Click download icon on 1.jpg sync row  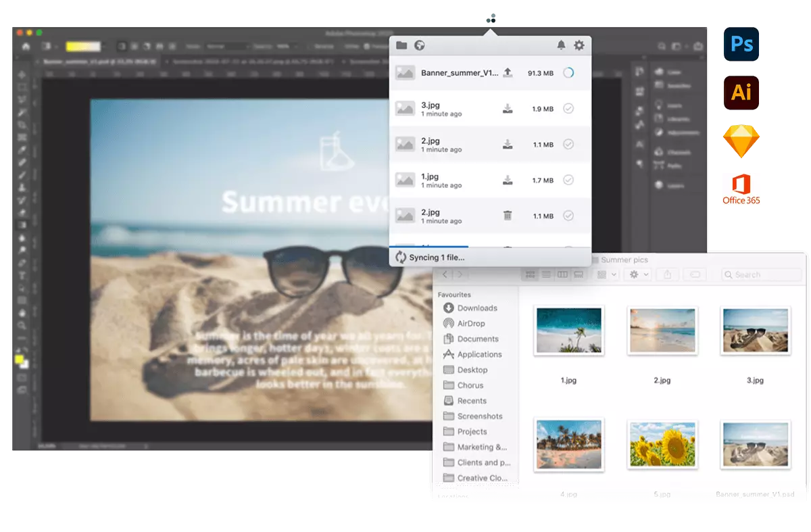pos(508,180)
